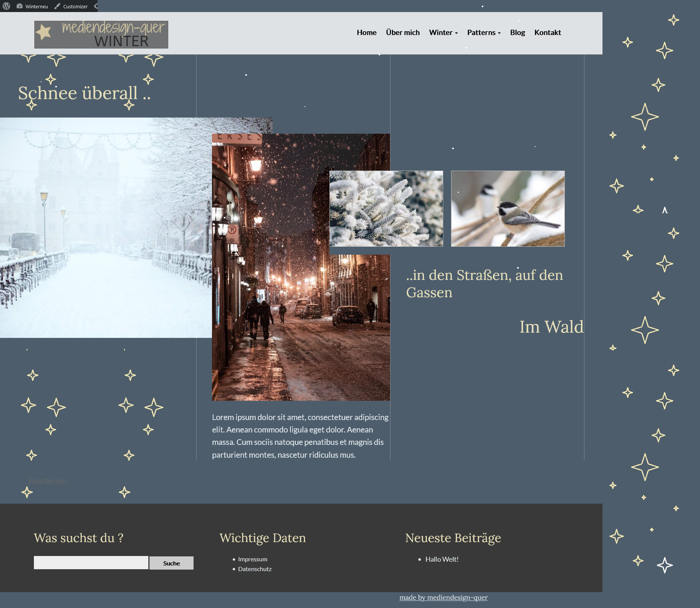The image size is (700, 608).
Task: Open the Home menu item
Action: click(366, 32)
